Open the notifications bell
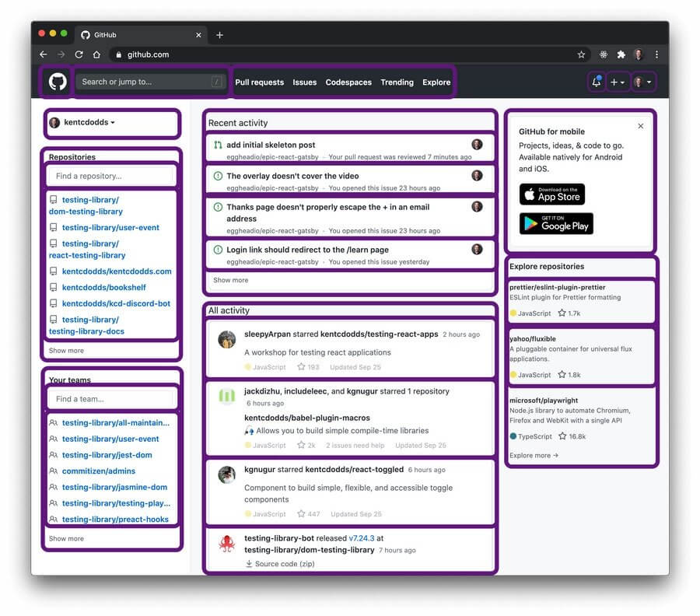 tap(597, 82)
